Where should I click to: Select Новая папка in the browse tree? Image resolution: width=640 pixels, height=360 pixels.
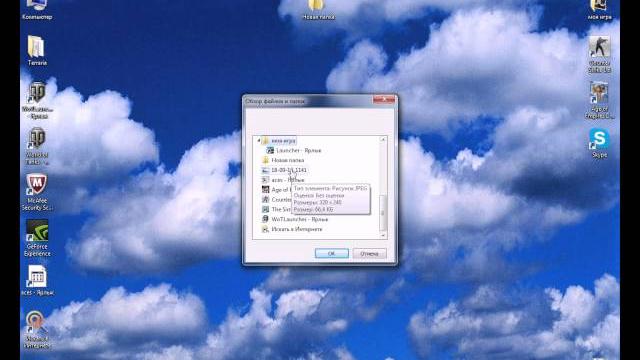tap(283, 160)
